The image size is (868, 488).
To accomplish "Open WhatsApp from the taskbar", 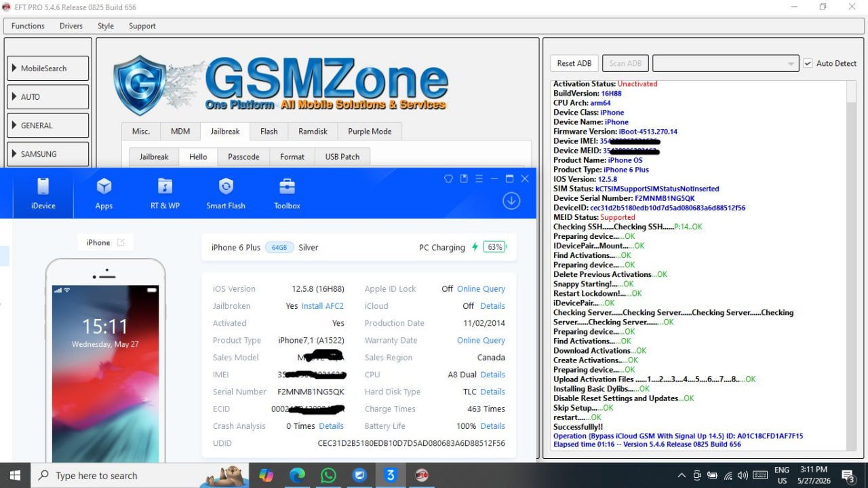I will 328,475.
